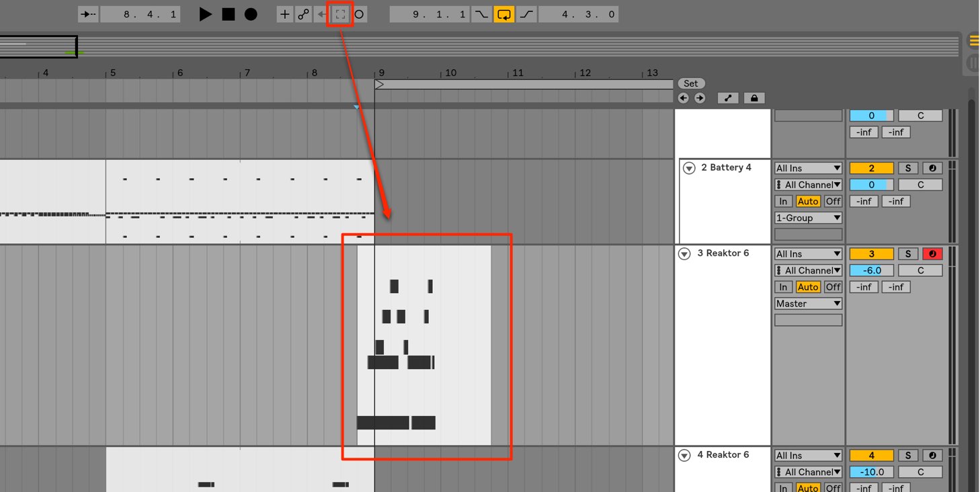Set Battery 4 monitor to Off

(x=833, y=201)
